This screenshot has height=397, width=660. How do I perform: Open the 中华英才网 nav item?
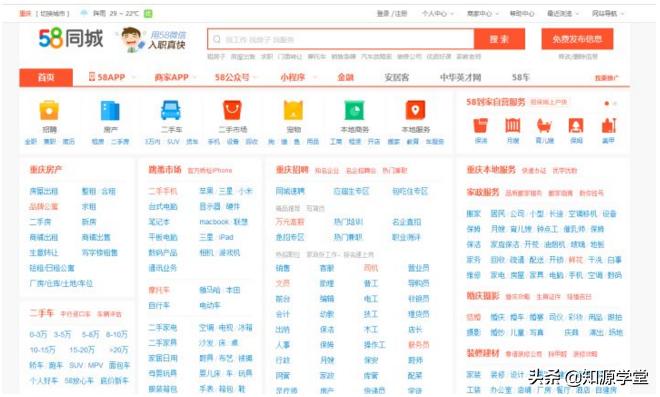coord(460,77)
